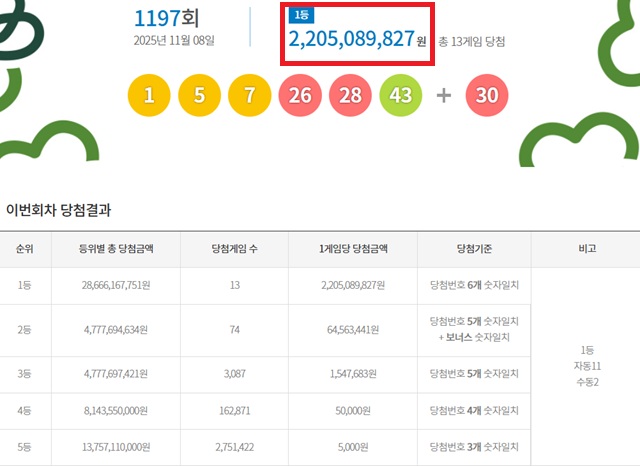640x466 pixels.
Task: Click the bonus ball number 30
Action: pos(487,96)
